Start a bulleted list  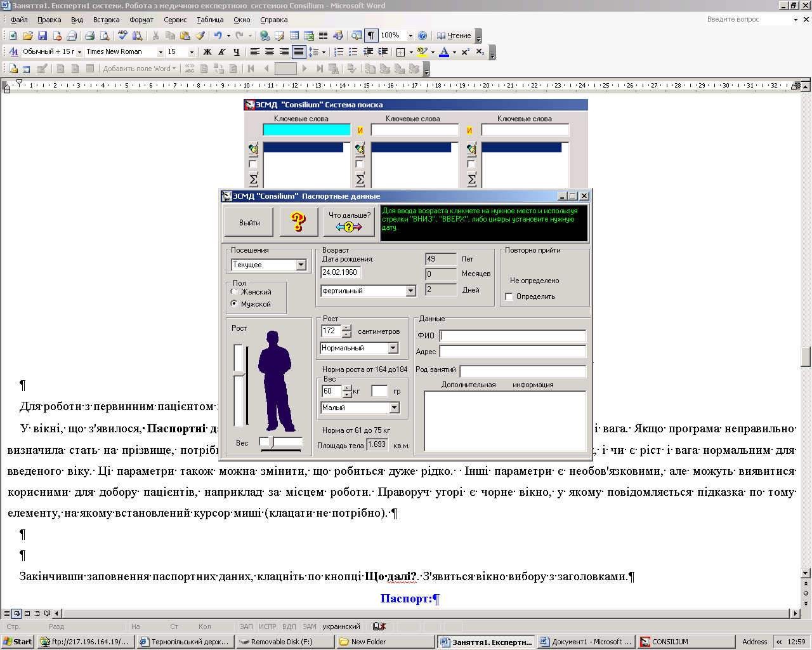pos(353,52)
